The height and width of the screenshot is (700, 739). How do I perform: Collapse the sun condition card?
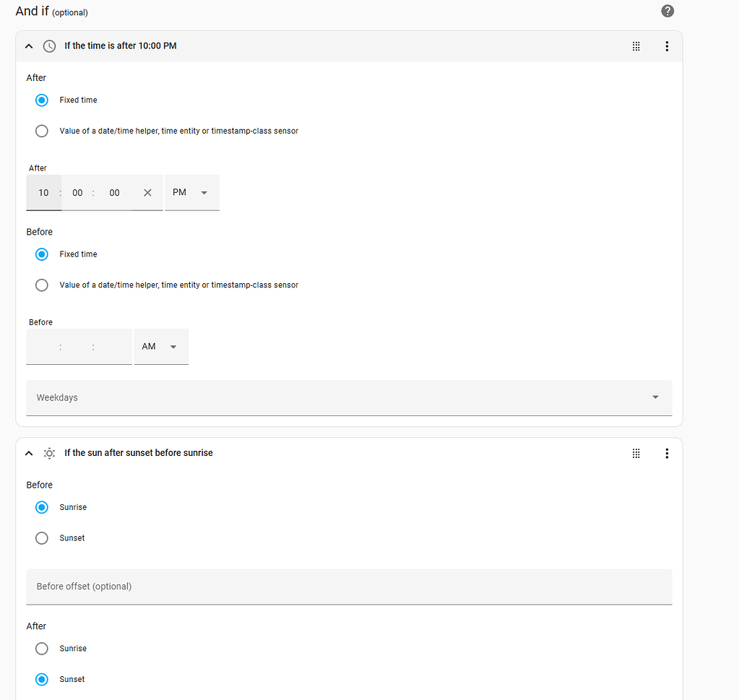[x=29, y=454]
